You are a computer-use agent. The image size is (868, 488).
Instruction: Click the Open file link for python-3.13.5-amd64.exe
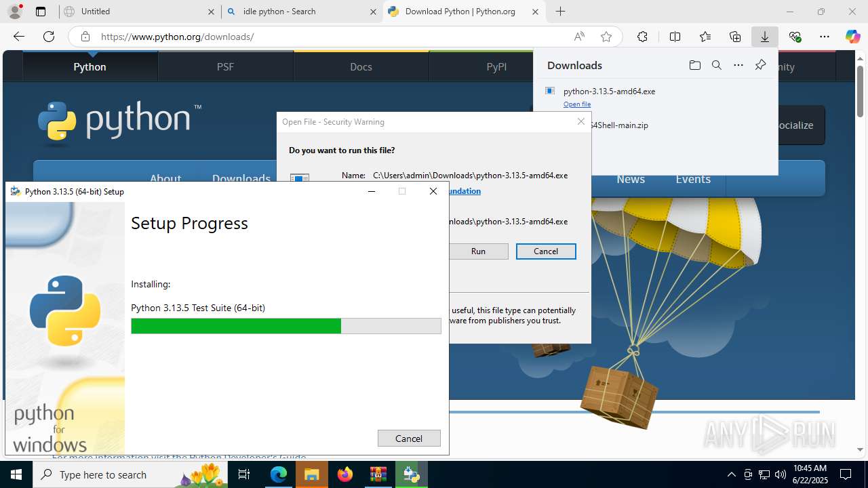click(577, 104)
